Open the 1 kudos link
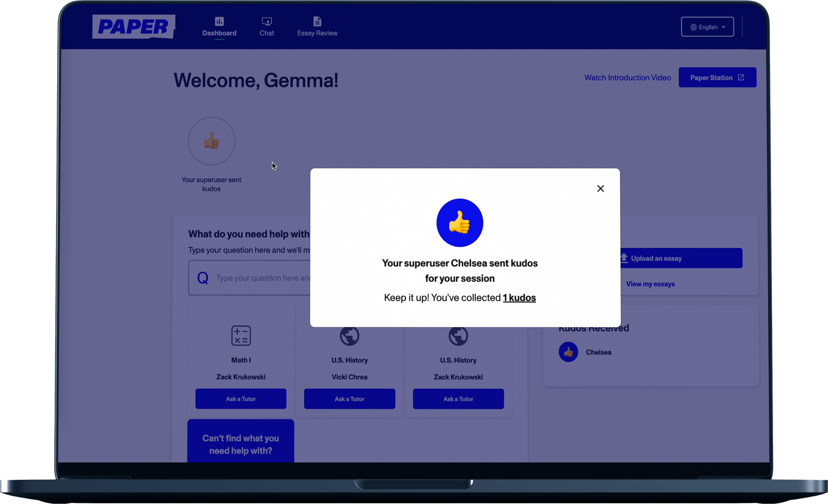The height and width of the screenshot is (504, 828). tap(519, 298)
